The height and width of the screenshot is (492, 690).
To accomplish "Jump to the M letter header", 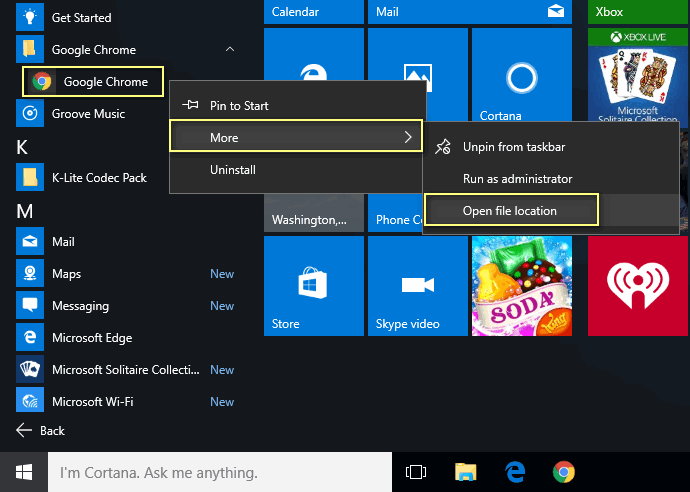I will point(25,211).
